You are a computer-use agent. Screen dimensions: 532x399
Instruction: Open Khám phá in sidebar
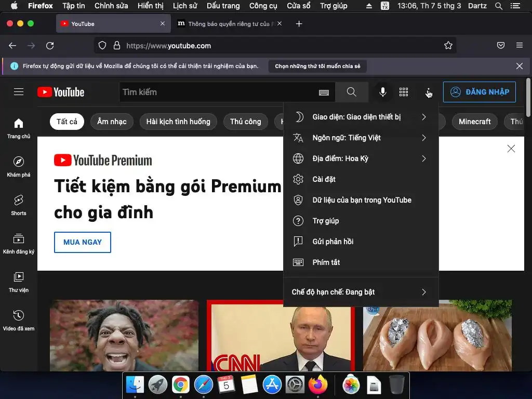19,167
